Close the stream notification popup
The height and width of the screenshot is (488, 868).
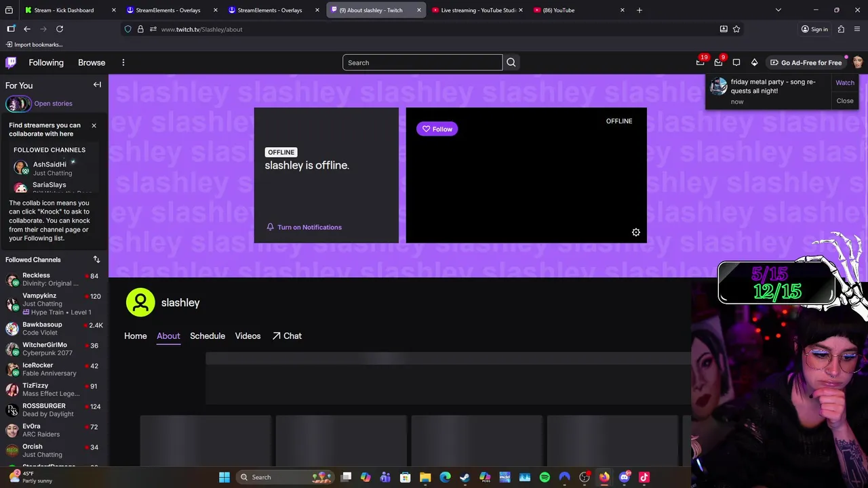[845, 101]
